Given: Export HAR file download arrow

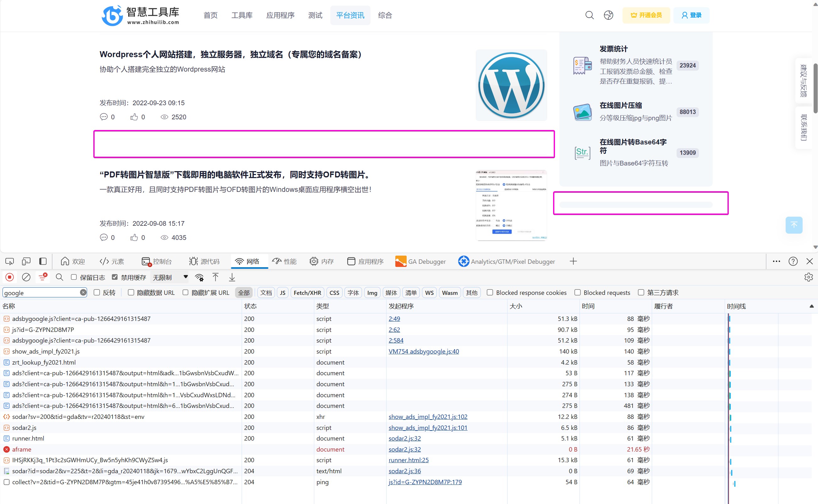Looking at the screenshot, I should pyautogui.click(x=232, y=277).
